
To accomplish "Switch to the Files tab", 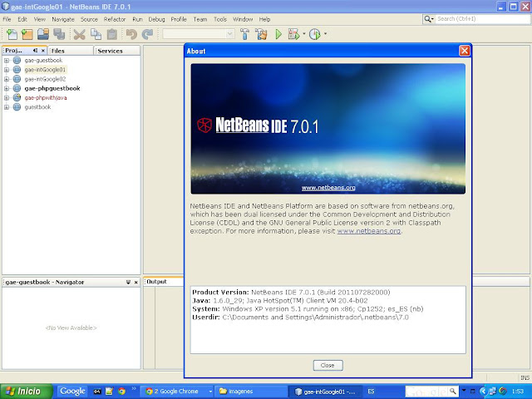I will tap(71, 51).
